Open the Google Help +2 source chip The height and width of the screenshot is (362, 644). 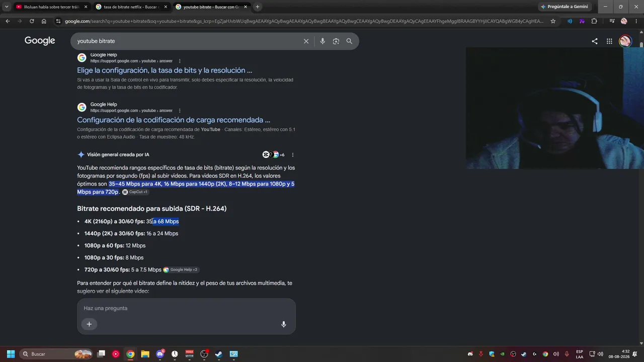point(181,270)
